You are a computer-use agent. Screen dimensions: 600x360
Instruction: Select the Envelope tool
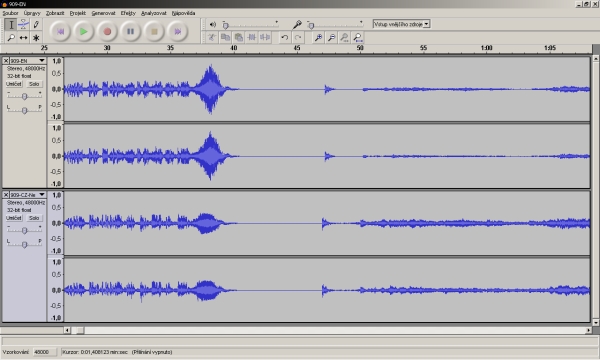pos(23,25)
